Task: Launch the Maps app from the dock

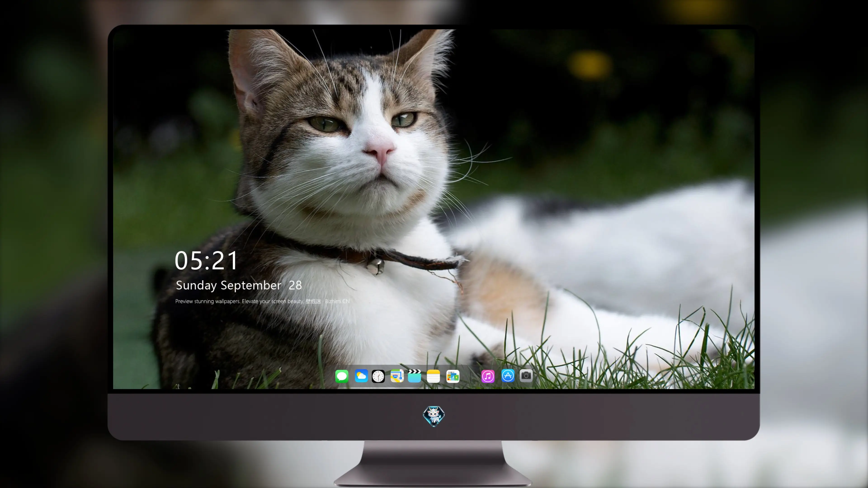Action: point(397,376)
